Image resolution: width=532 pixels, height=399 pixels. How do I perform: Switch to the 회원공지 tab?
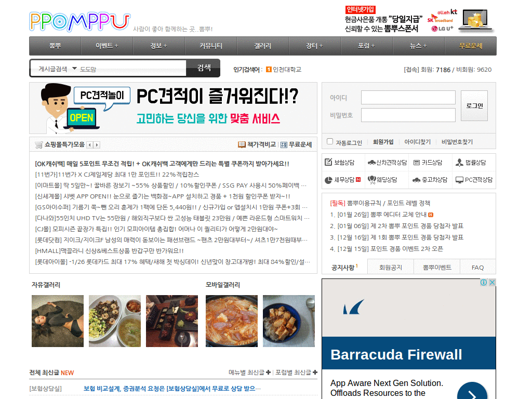391,268
